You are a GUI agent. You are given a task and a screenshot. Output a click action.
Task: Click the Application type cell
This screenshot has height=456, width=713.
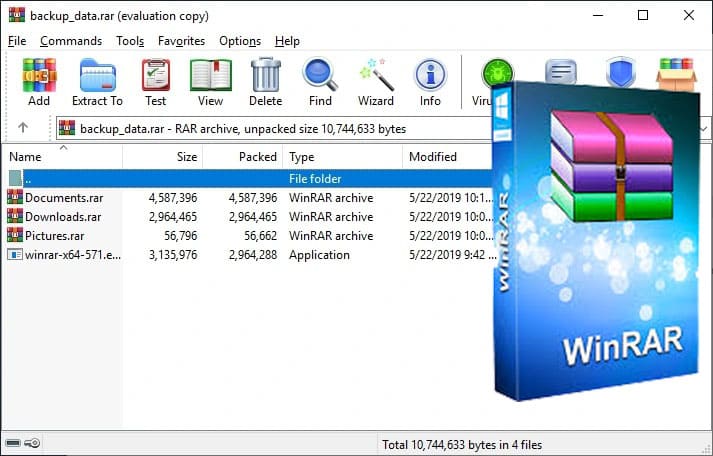click(319, 255)
